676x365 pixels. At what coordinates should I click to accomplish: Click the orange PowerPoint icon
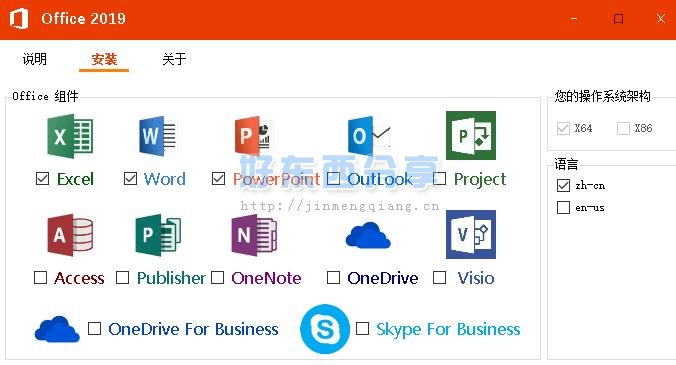[x=252, y=136]
